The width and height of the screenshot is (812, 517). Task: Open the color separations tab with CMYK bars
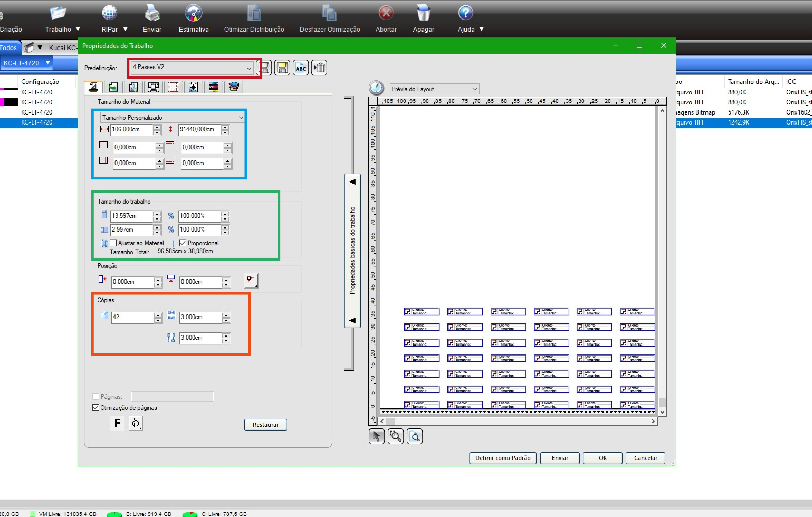pyautogui.click(x=213, y=87)
